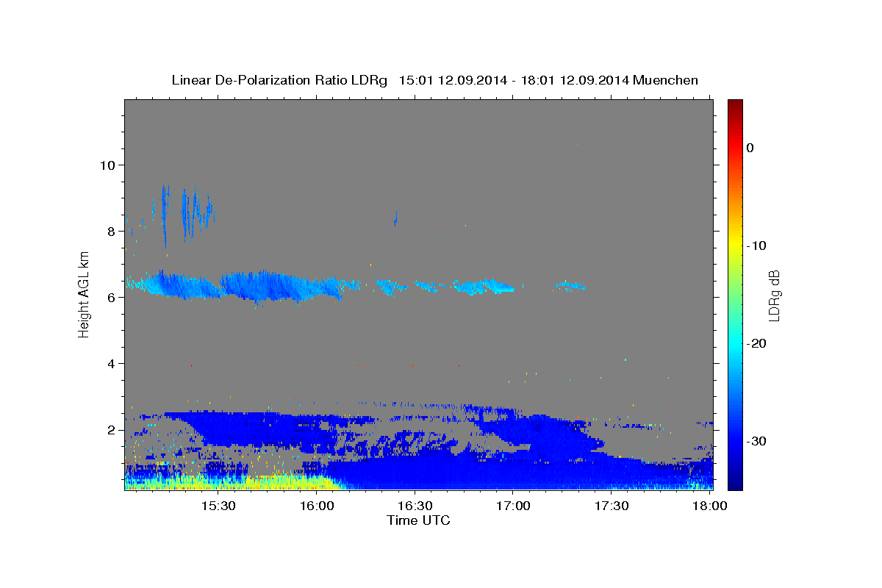Click the height tick label 6
Viewport: 882px width, 588px height.
pos(111,297)
